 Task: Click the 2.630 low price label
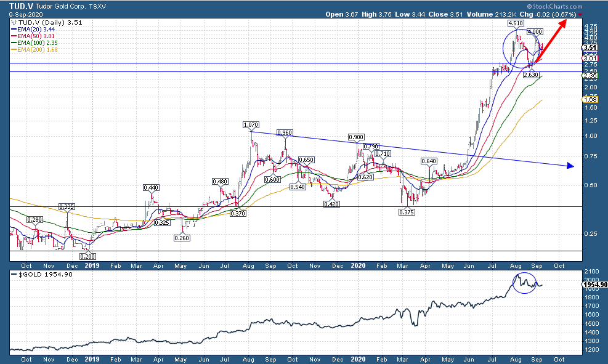click(x=531, y=75)
